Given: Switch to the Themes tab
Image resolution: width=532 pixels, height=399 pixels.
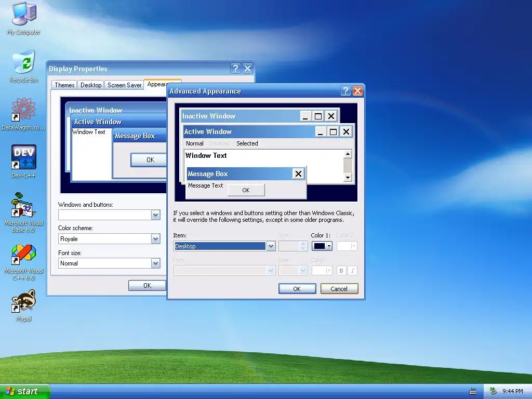Looking at the screenshot, I should pos(64,85).
